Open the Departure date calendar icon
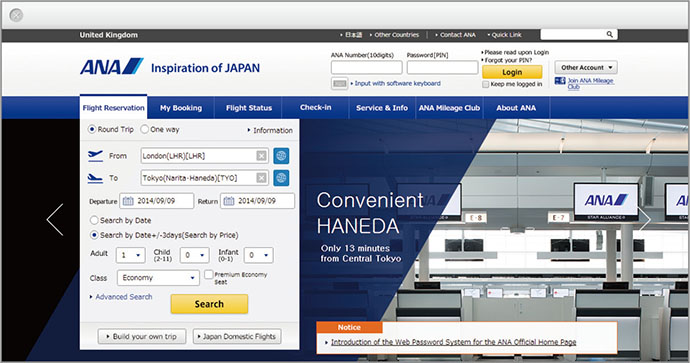The height and width of the screenshot is (363, 690). click(128, 201)
